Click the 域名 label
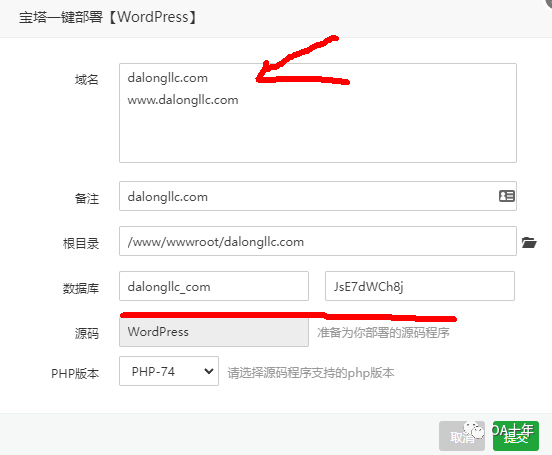 (87, 80)
